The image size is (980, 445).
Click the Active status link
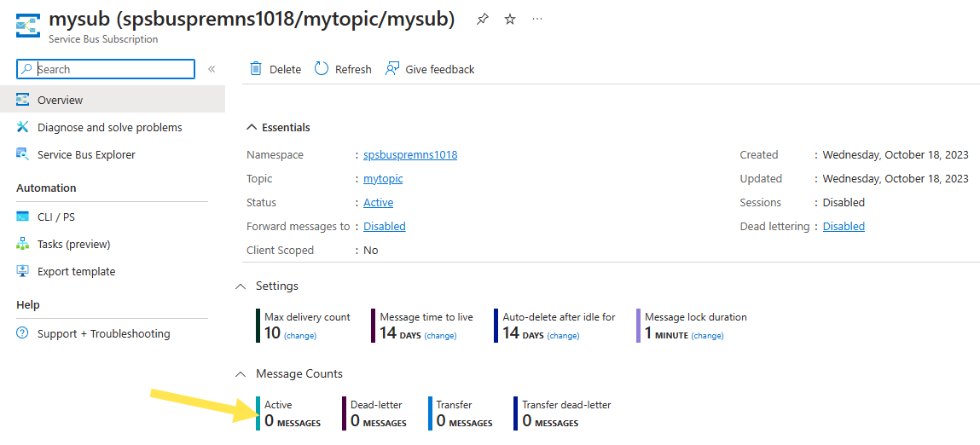(x=378, y=203)
